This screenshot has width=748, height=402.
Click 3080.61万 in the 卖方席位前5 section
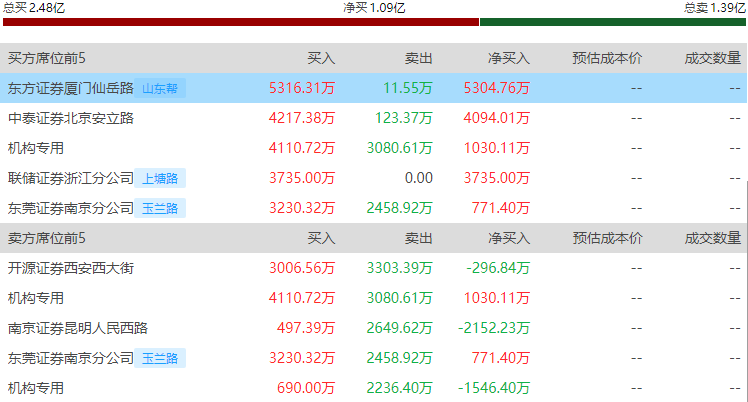[399, 298]
